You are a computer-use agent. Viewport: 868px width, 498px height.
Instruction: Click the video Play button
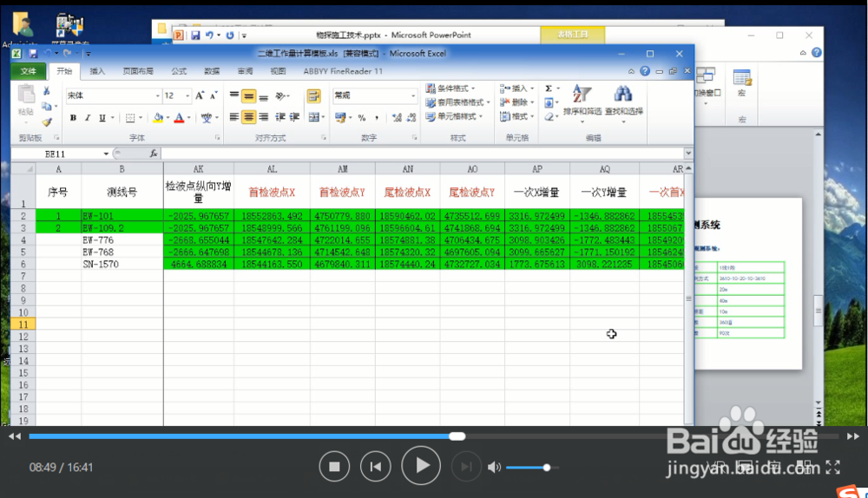pos(421,466)
